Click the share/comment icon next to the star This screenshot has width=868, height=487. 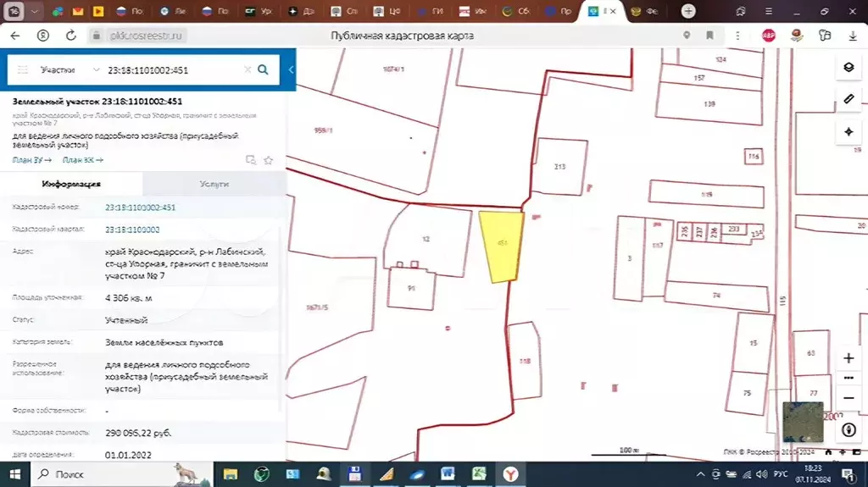coord(251,160)
